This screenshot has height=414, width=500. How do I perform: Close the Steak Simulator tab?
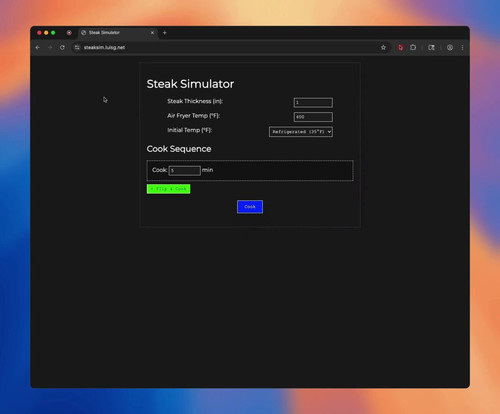152,33
